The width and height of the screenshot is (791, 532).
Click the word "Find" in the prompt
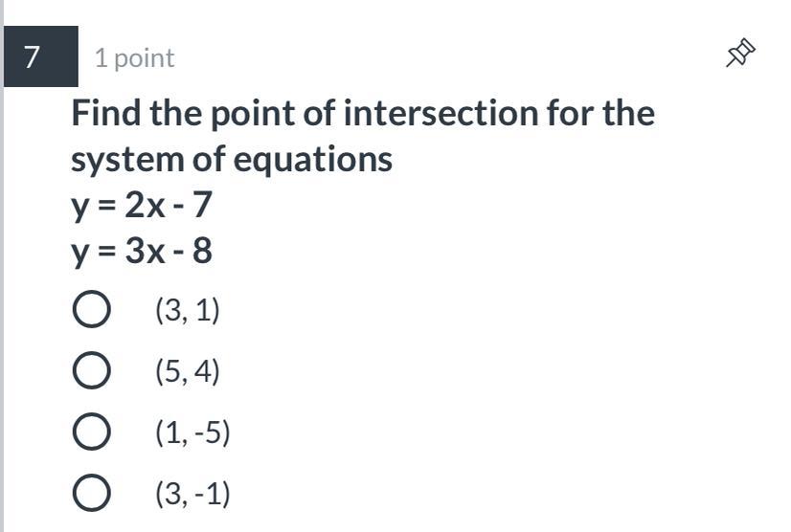(106, 113)
